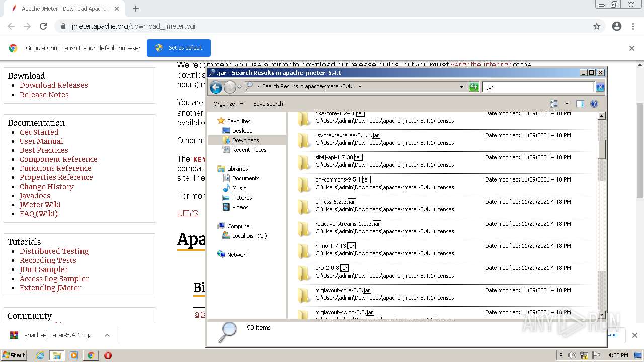Open Internet Explorer taskbar icon

point(40,355)
